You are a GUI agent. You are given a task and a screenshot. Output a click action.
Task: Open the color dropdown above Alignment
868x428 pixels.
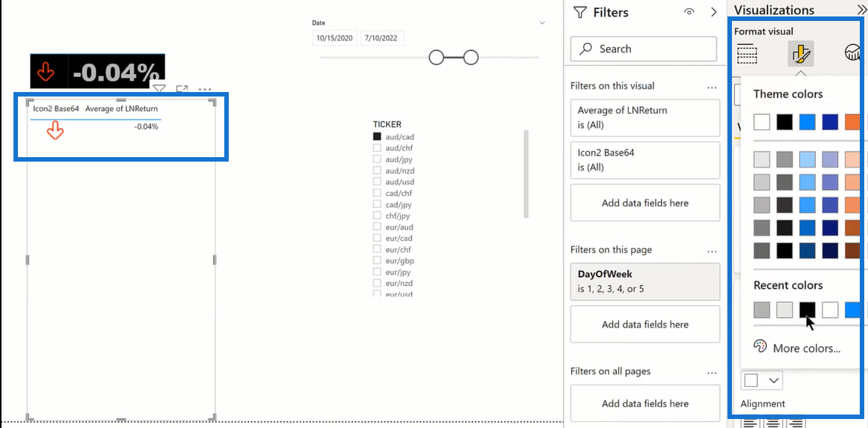[762, 380]
